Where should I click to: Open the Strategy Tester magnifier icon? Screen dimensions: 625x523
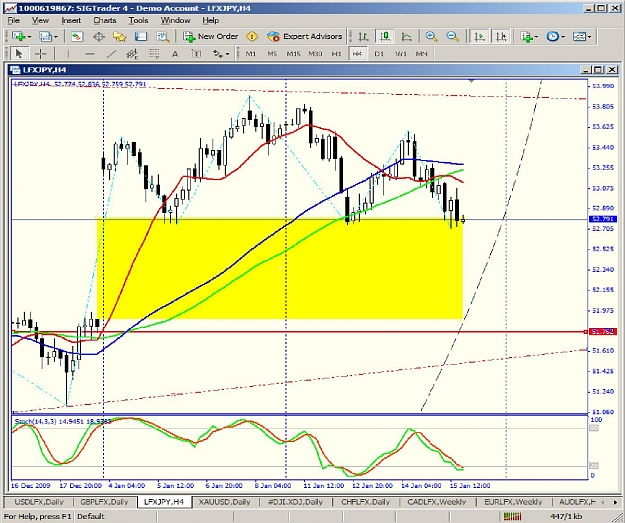click(x=163, y=37)
